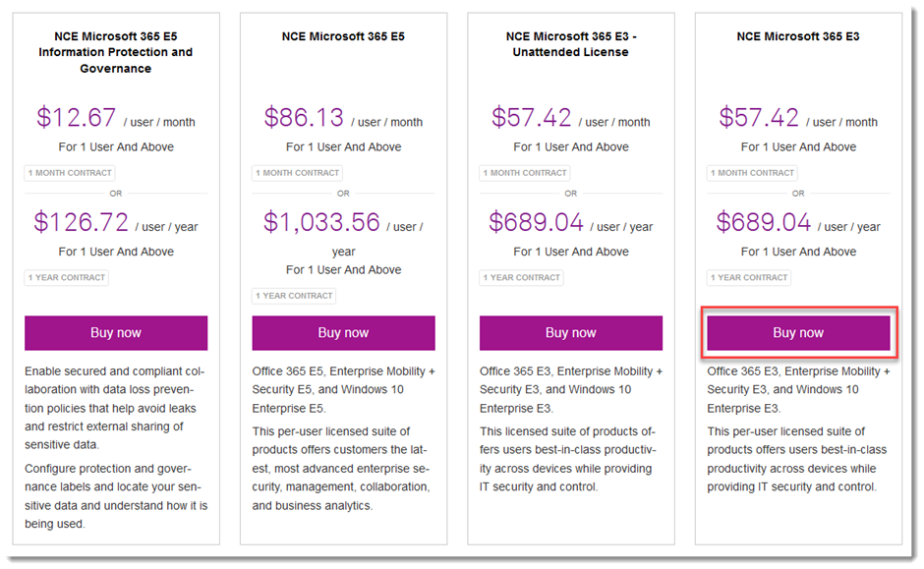Click Buy now for Microsoft 365 E5
Image resolution: width=924 pixels, height=569 pixels.
pos(343,333)
